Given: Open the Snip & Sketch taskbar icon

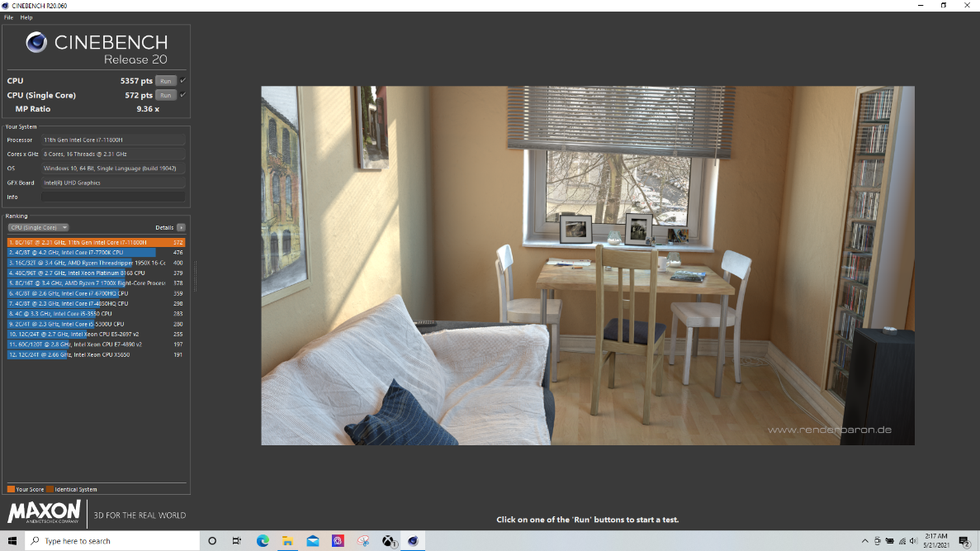Looking at the screenshot, I should pos(363,541).
